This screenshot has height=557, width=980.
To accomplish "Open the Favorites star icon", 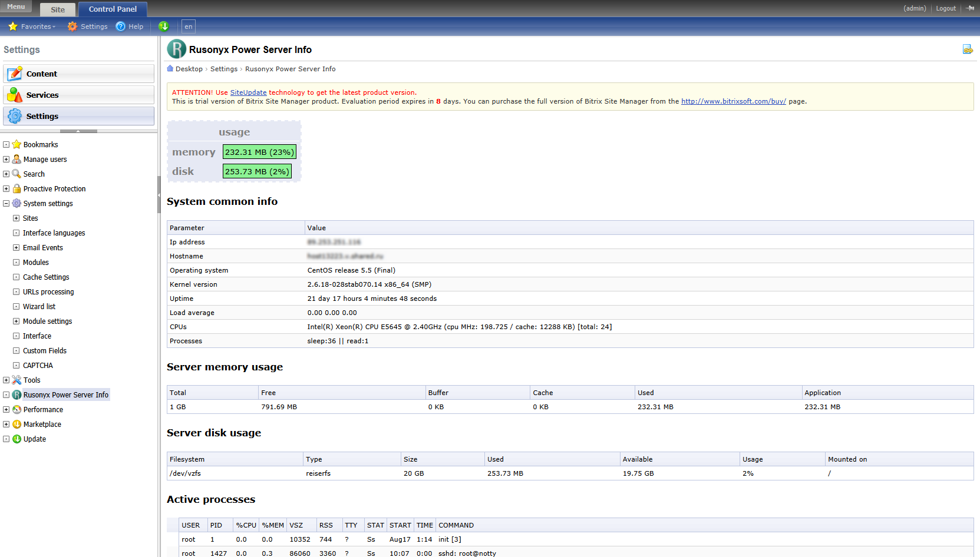I will tap(13, 26).
